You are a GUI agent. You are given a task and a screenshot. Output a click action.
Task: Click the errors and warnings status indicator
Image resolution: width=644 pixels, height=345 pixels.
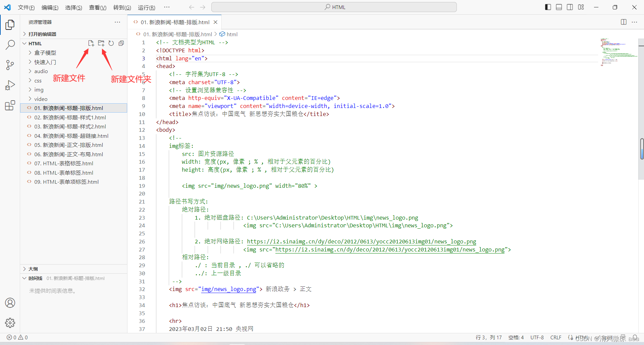tap(17, 338)
